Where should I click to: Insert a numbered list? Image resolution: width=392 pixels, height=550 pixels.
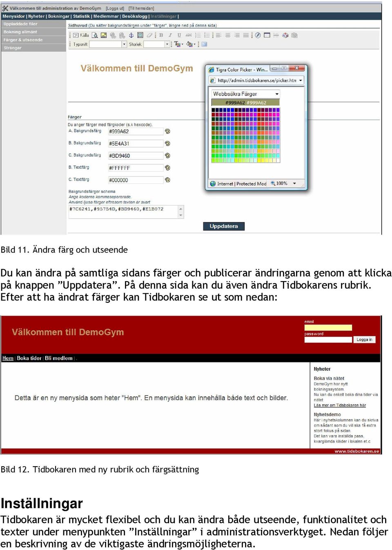(198, 36)
